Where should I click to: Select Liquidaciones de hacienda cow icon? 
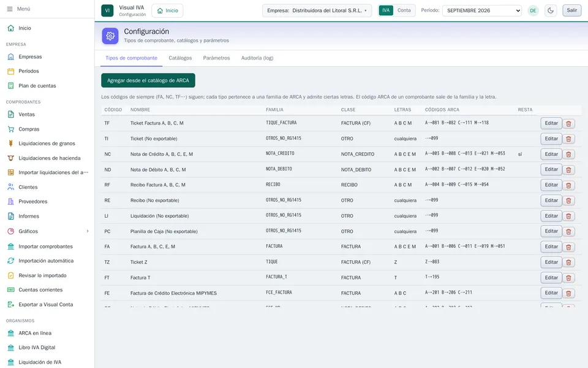(x=11, y=158)
